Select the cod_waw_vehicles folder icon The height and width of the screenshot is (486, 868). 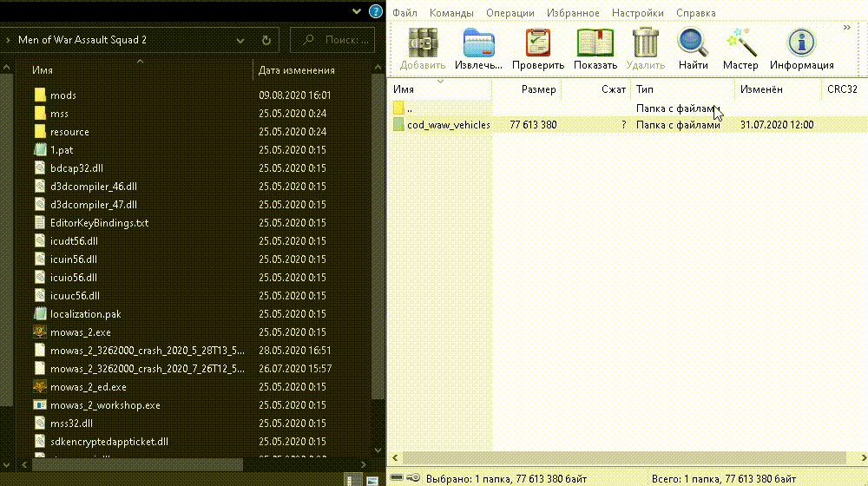coord(398,125)
